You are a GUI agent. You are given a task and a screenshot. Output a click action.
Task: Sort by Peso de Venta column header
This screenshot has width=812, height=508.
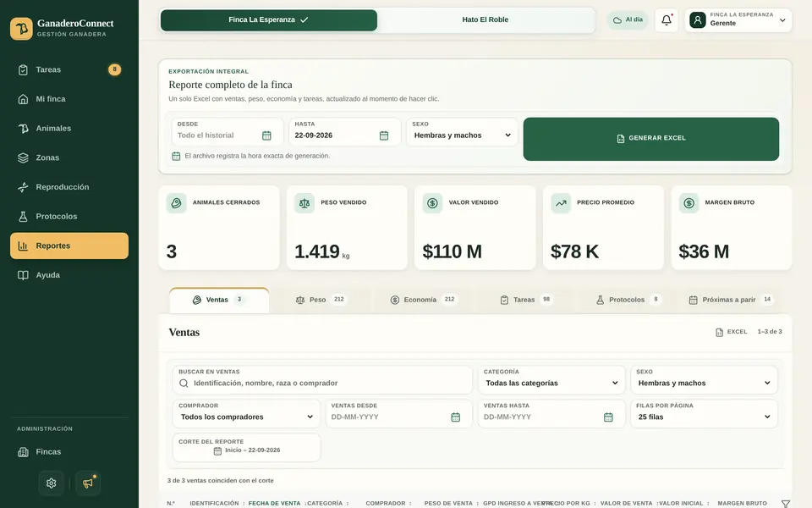tap(448, 503)
